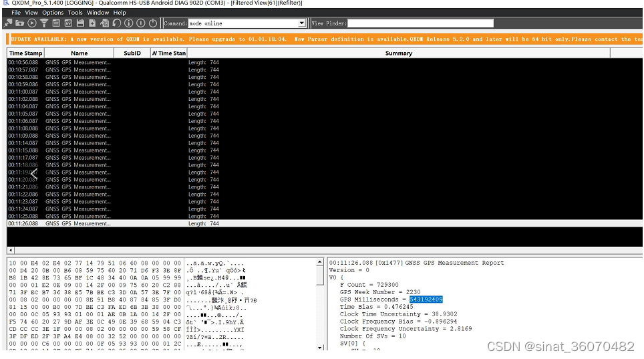The image size is (644, 359).
Task: Open the View menu
Action: [x=31, y=13]
